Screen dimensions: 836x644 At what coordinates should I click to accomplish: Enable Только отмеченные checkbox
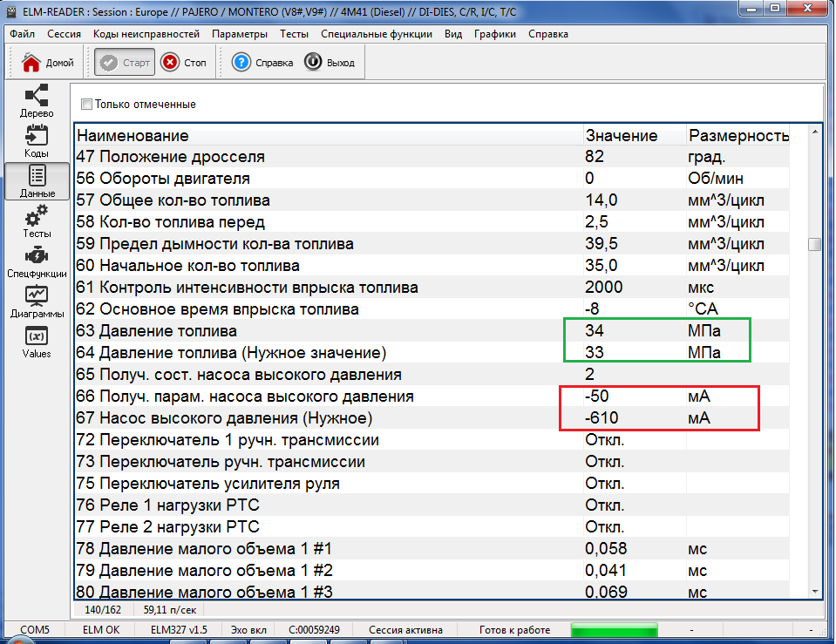[86, 105]
